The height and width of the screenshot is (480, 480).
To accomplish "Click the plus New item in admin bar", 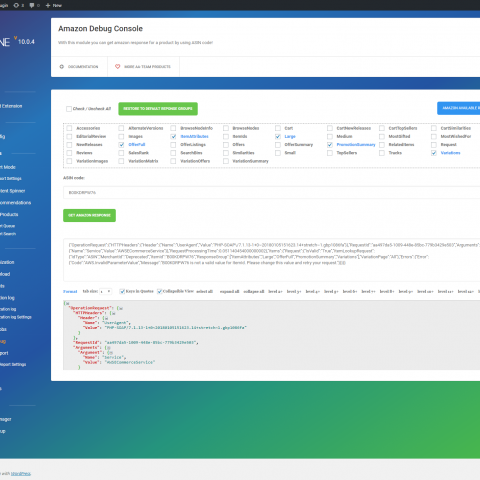I will click(54, 5).
